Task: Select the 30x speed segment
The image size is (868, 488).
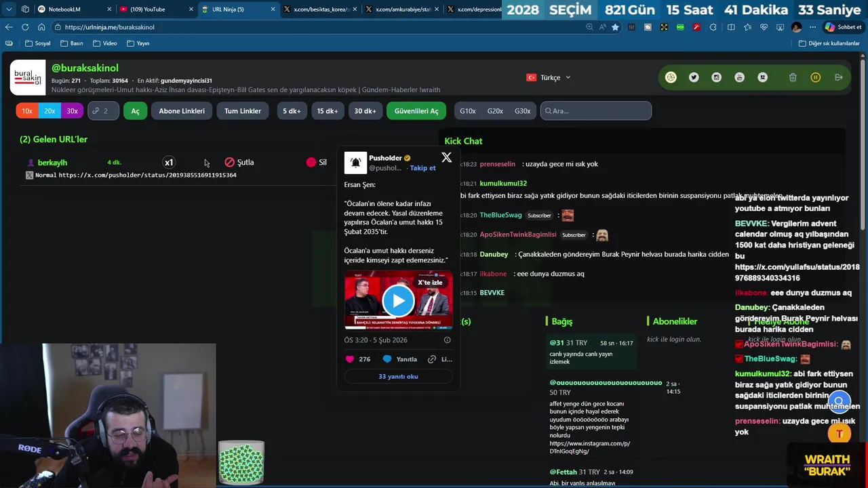Action: point(72,111)
